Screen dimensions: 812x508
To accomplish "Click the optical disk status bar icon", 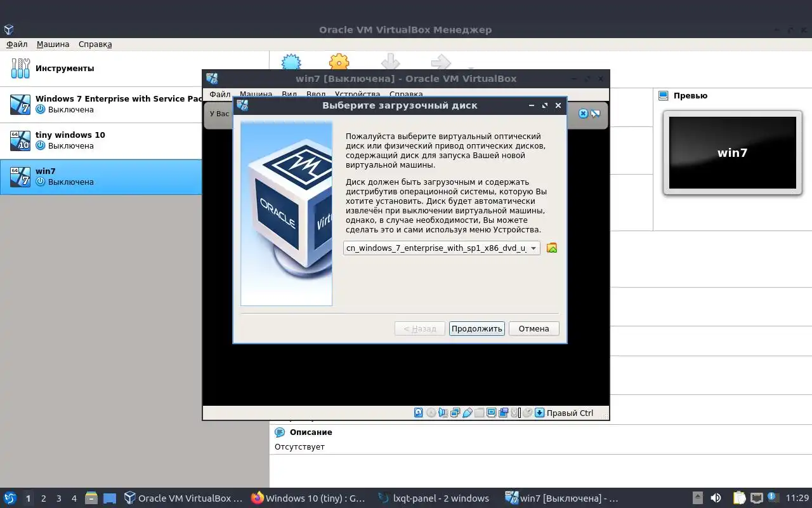I will (431, 413).
